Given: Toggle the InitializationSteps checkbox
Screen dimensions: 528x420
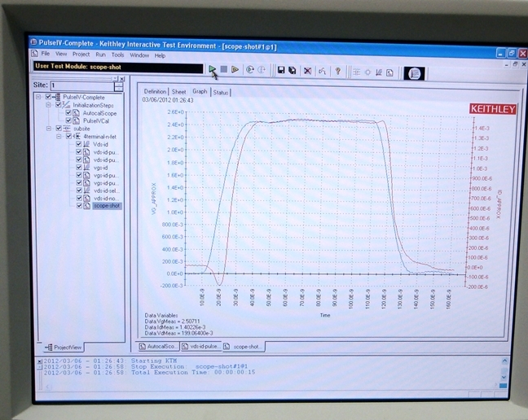Looking at the screenshot, I should [58, 105].
